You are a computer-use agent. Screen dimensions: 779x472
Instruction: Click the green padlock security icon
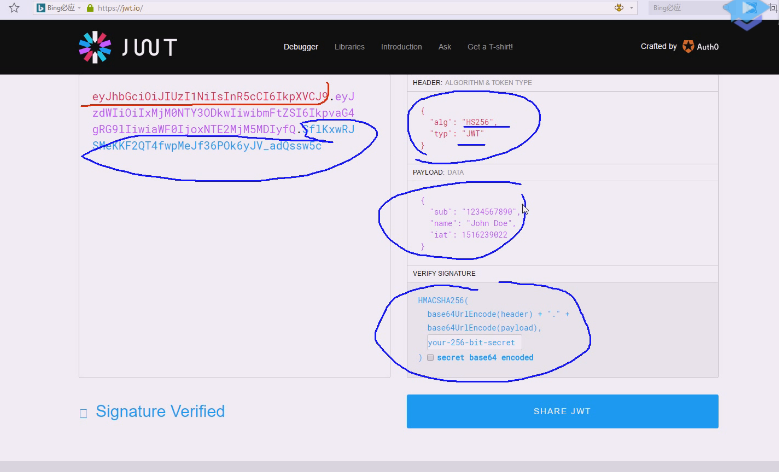coord(90,8)
